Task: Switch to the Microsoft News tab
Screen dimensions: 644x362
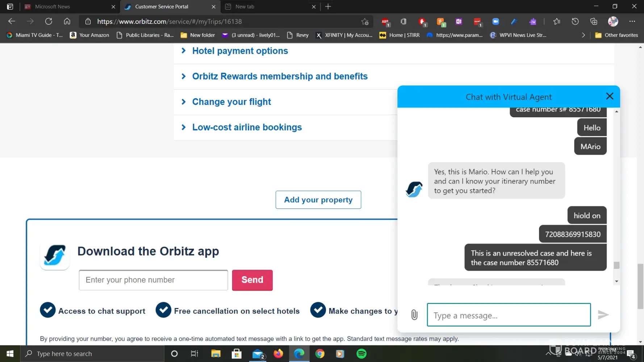Action: pyautogui.click(x=69, y=7)
